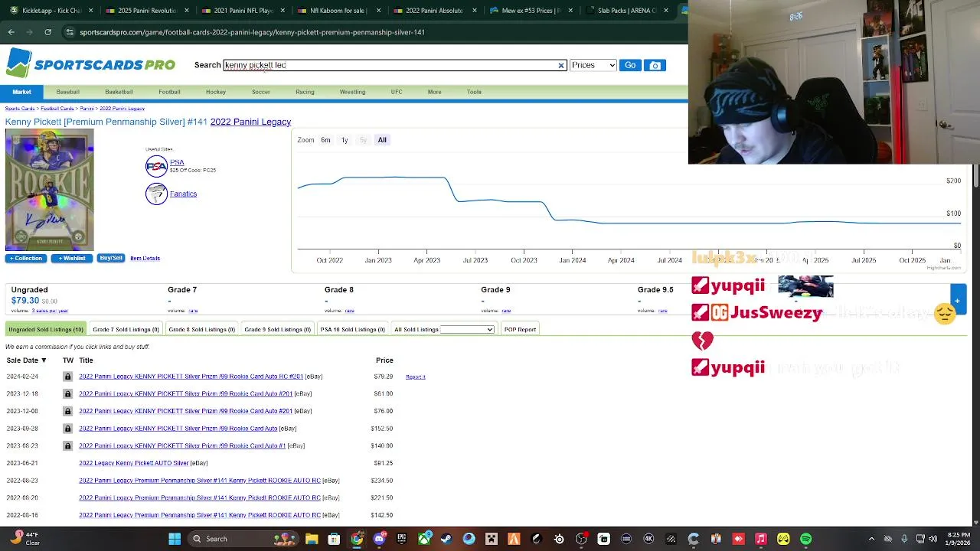Click the weather widget showing 44°F
Image resolution: width=980 pixels, height=551 pixels.
[24, 539]
